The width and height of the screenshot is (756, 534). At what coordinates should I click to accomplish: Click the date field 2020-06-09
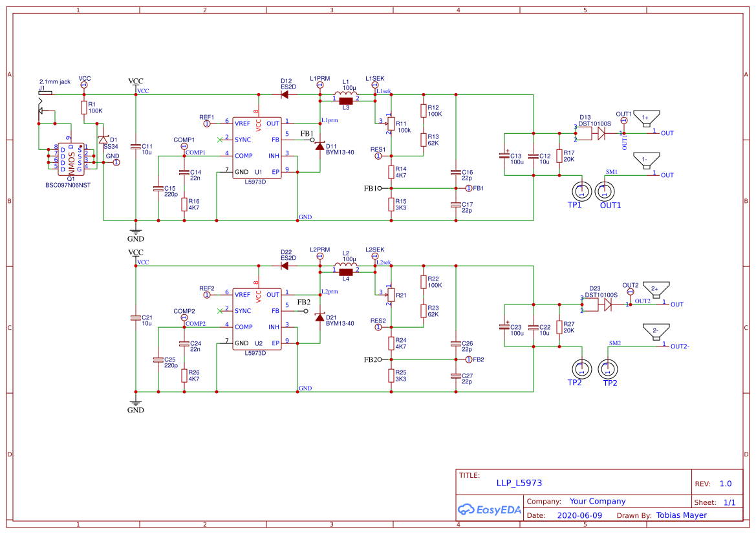580,515
